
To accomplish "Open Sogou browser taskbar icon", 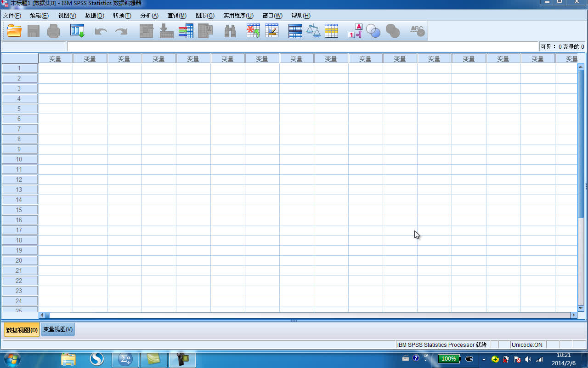I will (x=96, y=359).
